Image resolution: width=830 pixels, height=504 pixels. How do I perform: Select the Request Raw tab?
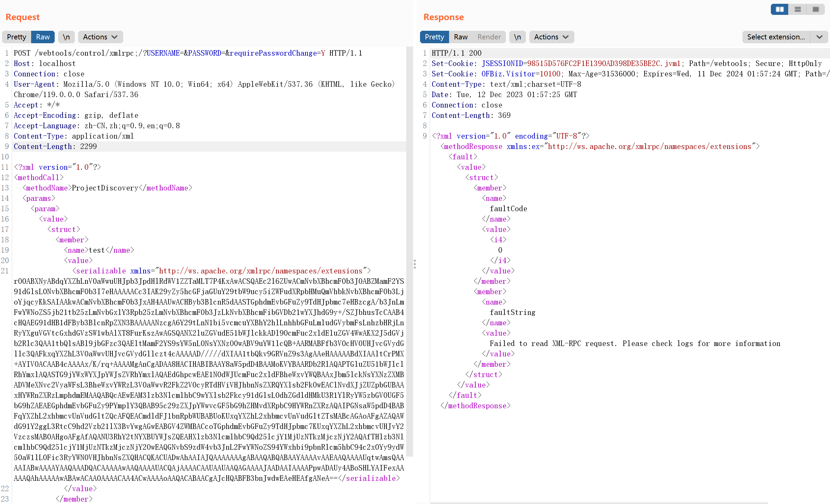click(x=43, y=37)
